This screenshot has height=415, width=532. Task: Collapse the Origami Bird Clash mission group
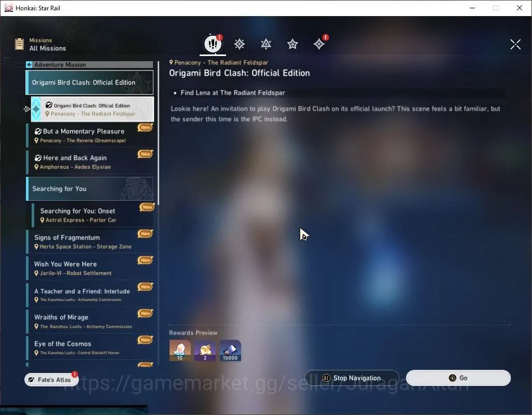(90, 82)
